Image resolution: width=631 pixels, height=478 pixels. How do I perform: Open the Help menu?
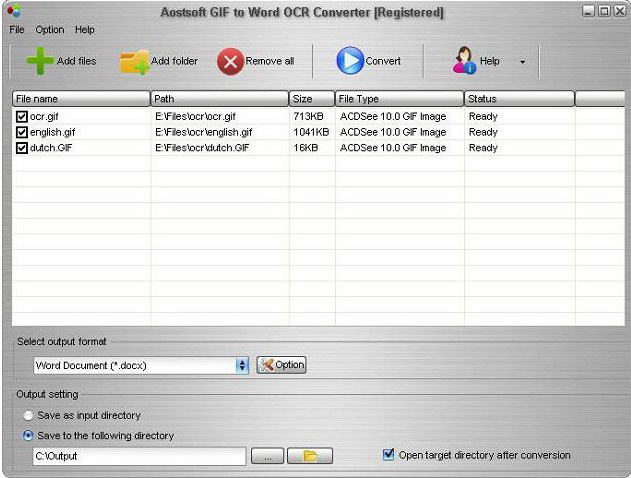click(x=85, y=30)
